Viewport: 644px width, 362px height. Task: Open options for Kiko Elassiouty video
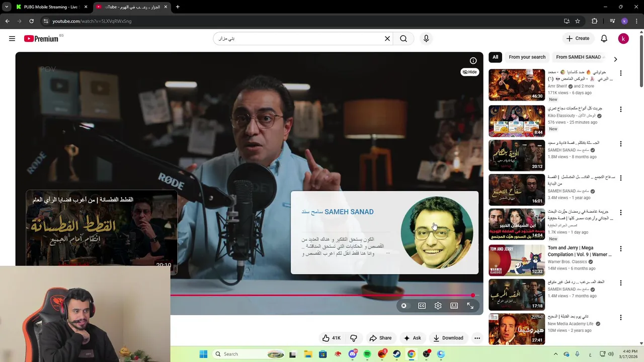620,109
